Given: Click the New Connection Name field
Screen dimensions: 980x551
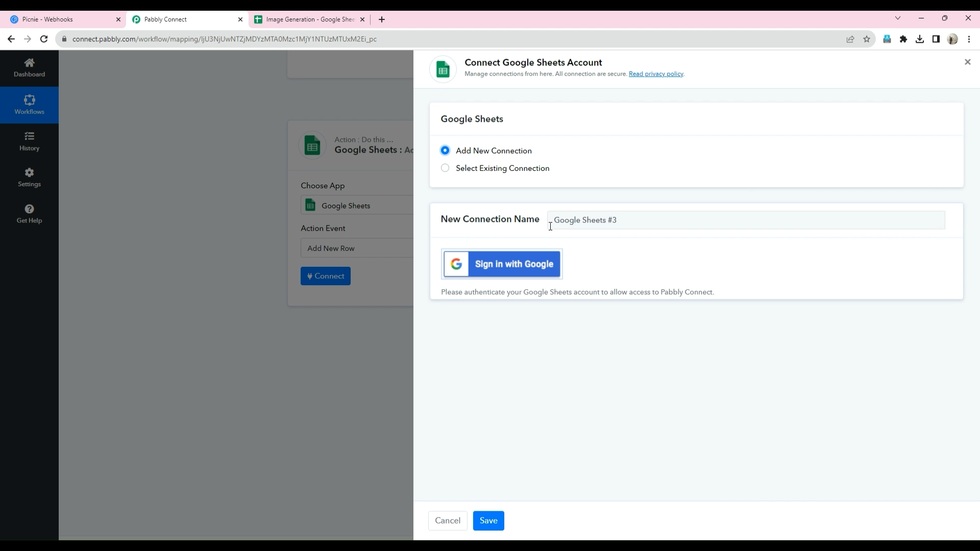Looking at the screenshot, I should click(745, 220).
